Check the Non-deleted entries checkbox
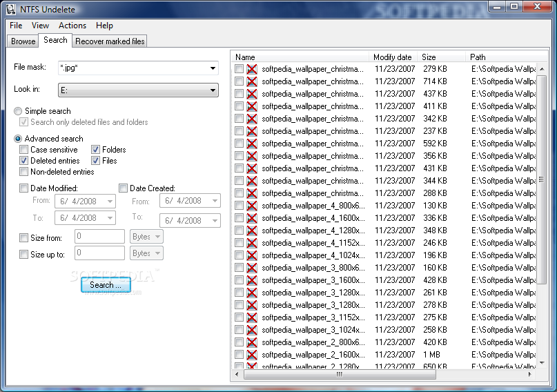The image size is (557, 392). click(x=23, y=172)
